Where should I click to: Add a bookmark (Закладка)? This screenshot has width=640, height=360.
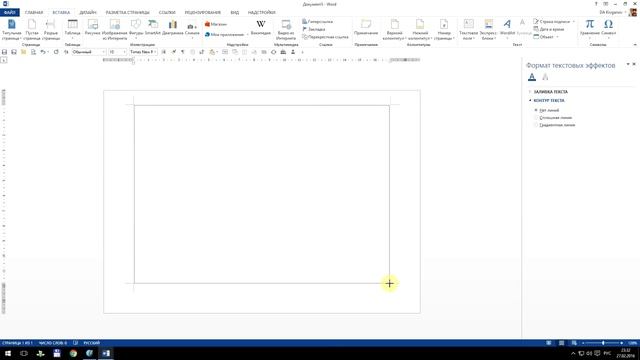(313, 29)
